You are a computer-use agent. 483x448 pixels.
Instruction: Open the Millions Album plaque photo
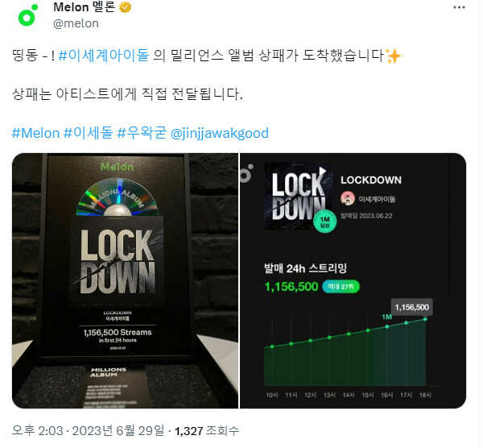click(x=125, y=280)
